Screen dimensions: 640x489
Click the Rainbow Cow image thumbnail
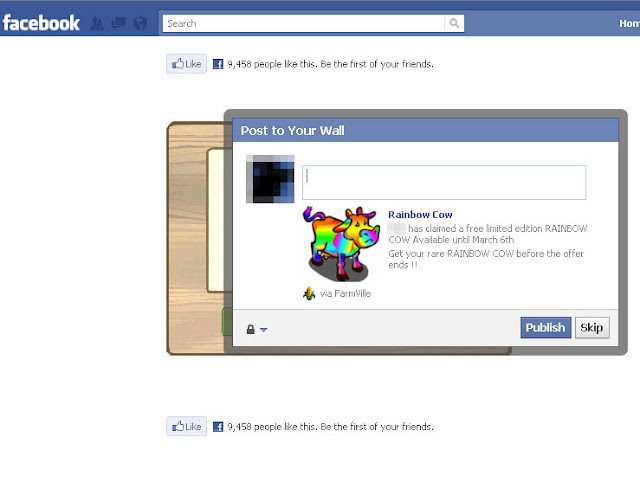tap(341, 244)
